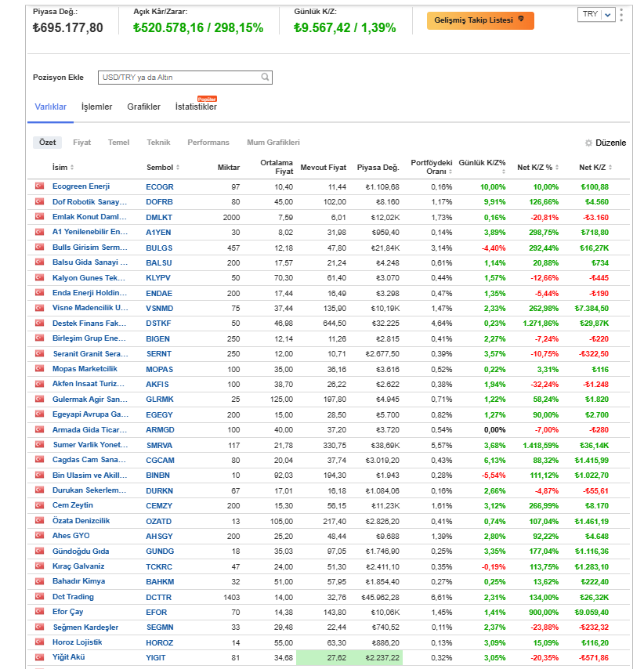The image size is (644, 669).
Task: Click the VSNMD symbol link
Action: [160, 309]
